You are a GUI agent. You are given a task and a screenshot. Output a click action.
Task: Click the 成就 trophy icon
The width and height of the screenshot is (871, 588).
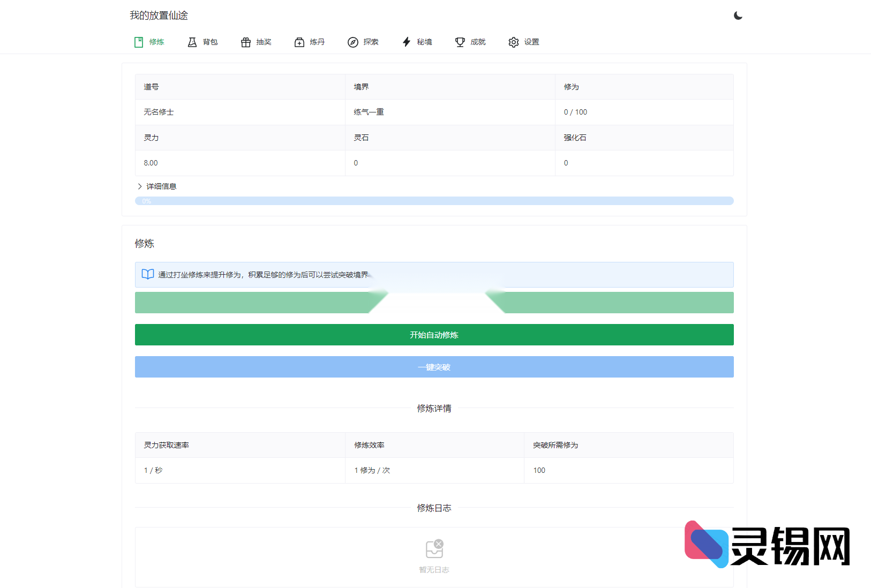coord(460,42)
